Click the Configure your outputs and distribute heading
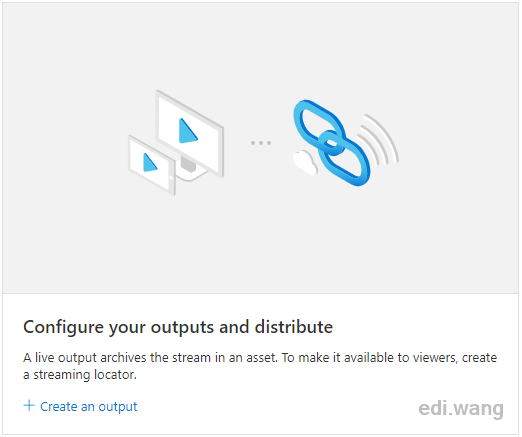The height and width of the screenshot is (437, 522). click(x=178, y=327)
